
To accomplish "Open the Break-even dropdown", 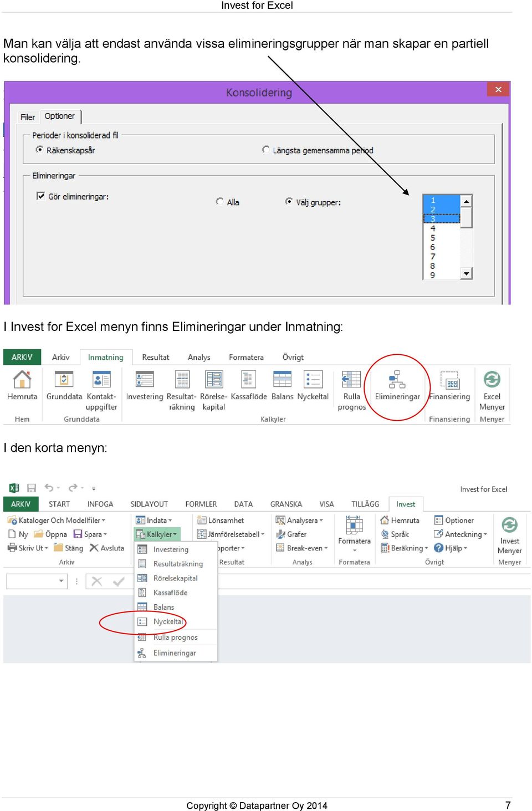I will click(x=301, y=548).
